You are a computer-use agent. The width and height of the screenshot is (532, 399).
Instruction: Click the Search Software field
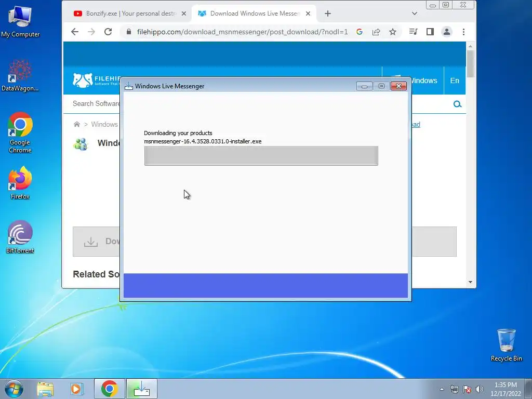click(96, 104)
